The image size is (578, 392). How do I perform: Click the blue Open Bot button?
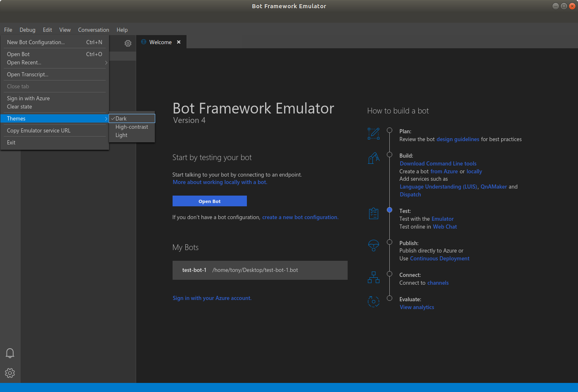coord(210,201)
